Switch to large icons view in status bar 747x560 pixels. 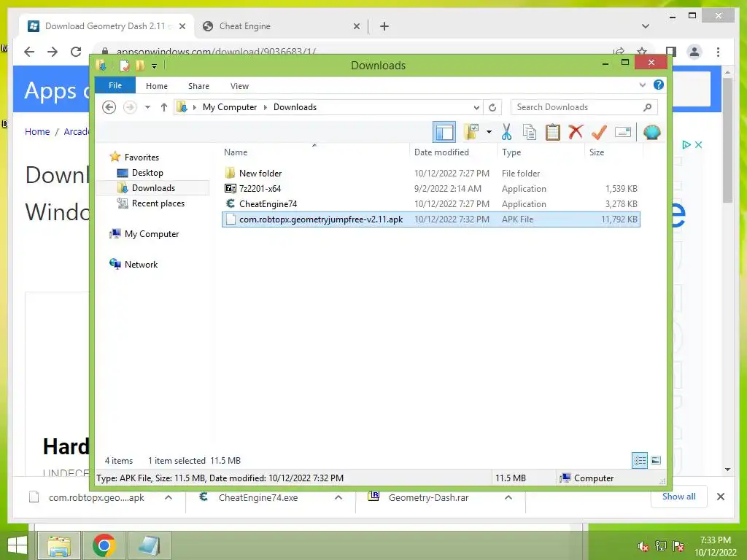(x=656, y=460)
